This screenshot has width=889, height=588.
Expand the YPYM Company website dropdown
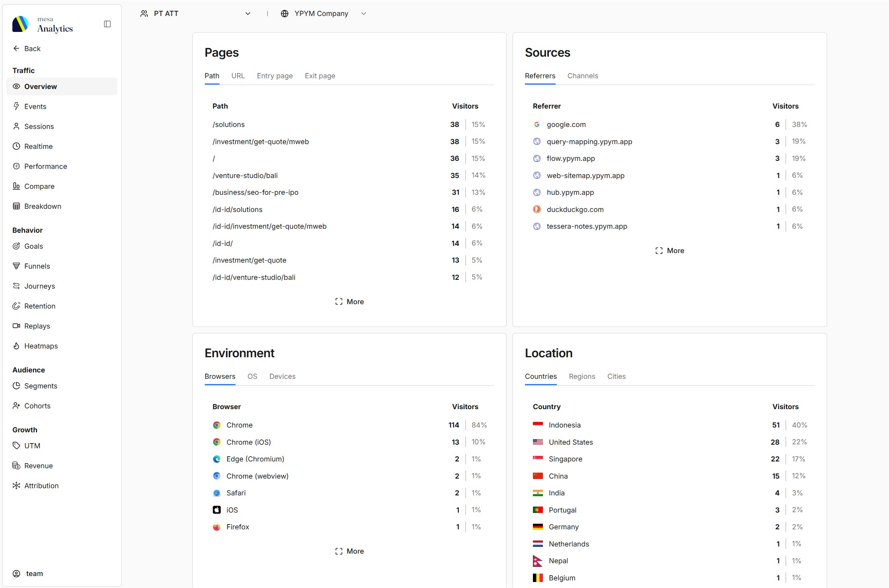click(x=323, y=14)
